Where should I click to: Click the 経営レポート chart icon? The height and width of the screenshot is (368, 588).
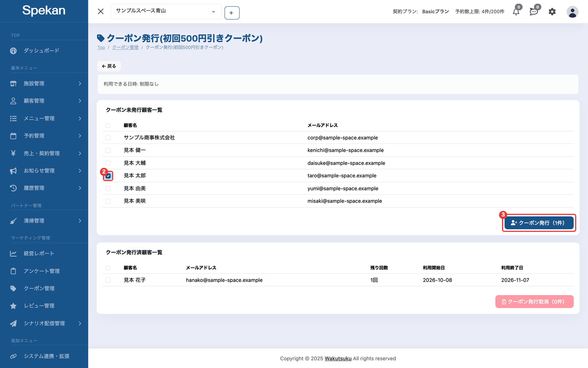click(x=14, y=254)
